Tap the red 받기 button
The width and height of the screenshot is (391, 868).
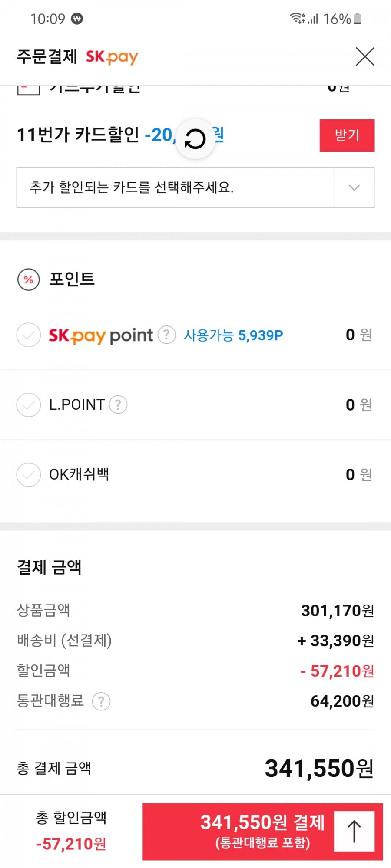(x=347, y=135)
